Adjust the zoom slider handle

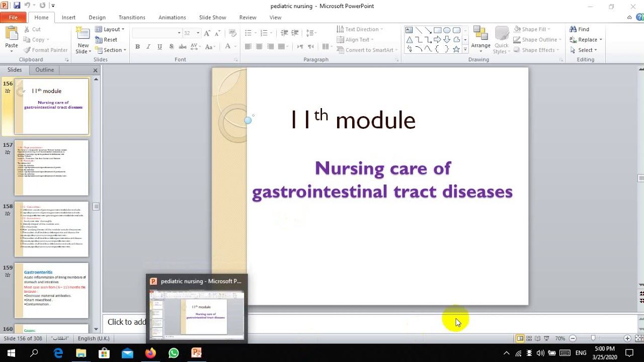click(593, 338)
